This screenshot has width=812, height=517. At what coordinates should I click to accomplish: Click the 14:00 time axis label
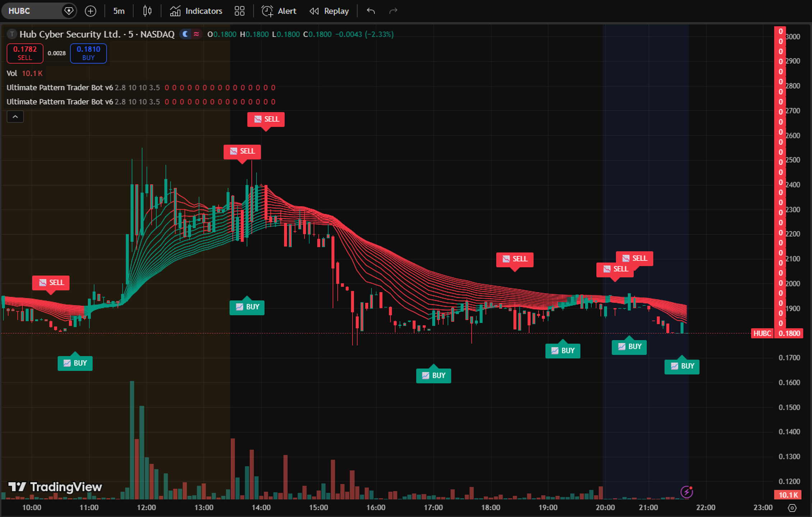pos(261,508)
